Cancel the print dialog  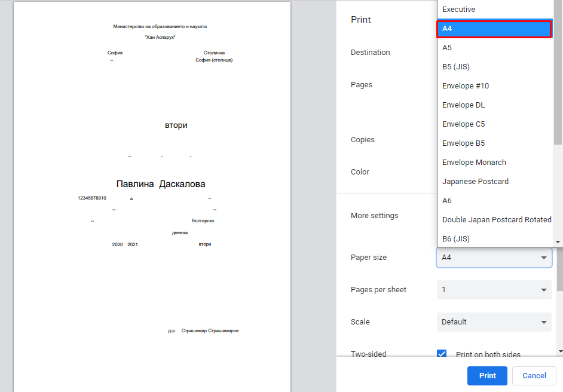(x=534, y=376)
